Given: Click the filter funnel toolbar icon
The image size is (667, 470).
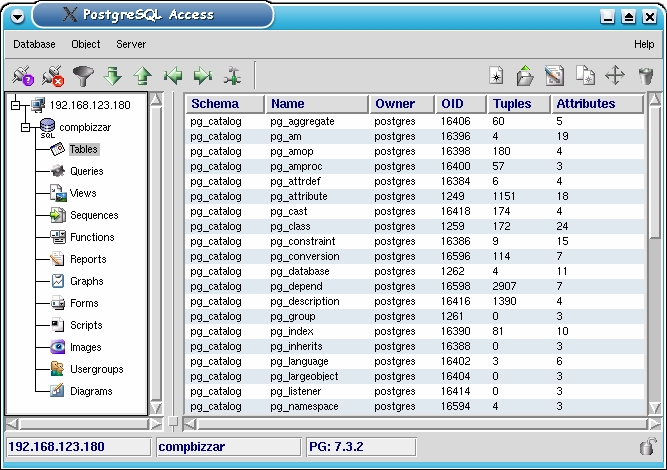Looking at the screenshot, I should (82, 76).
